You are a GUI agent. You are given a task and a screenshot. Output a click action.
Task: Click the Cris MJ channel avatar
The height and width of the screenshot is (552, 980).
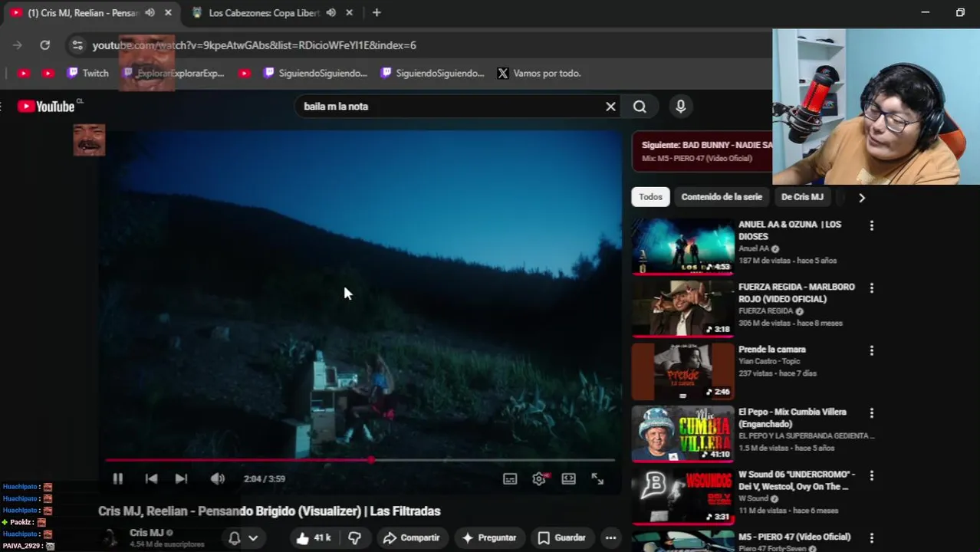(x=111, y=537)
